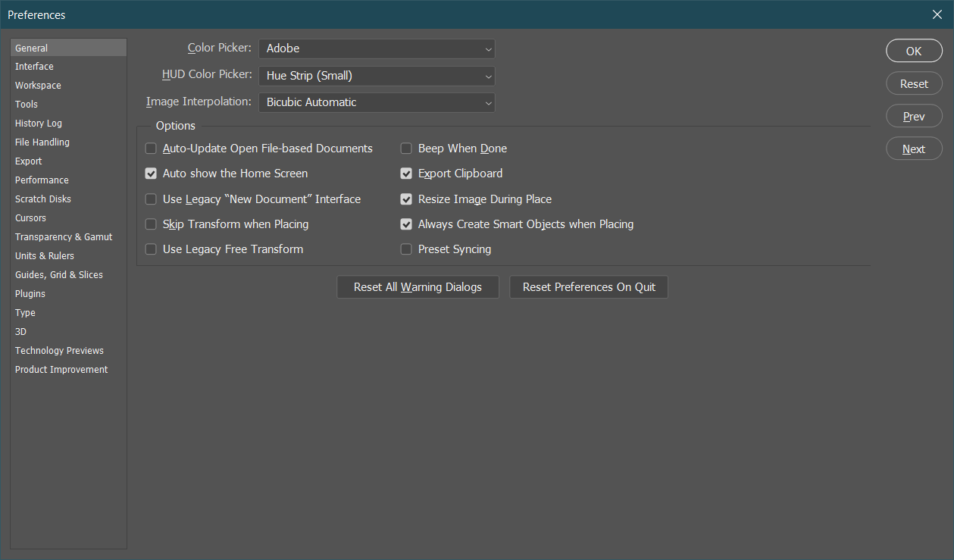The image size is (954, 560).
Task: Enable Skip Transform when Placing
Action: pyautogui.click(x=151, y=224)
